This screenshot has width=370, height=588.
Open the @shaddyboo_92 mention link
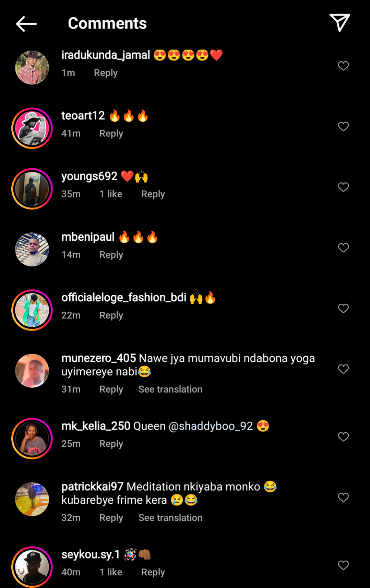click(x=211, y=426)
